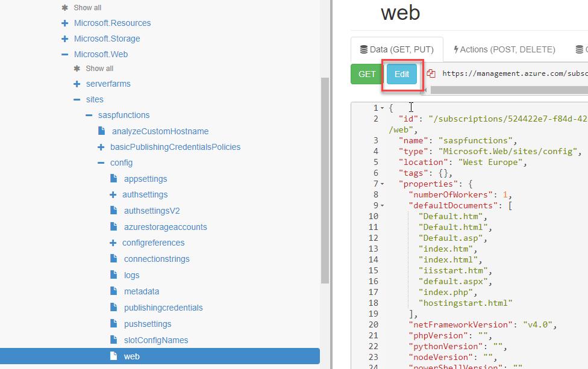This screenshot has height=369, width=588.
Task: Expand serverfarms node plus icon
Action: (x=77, y=84)
